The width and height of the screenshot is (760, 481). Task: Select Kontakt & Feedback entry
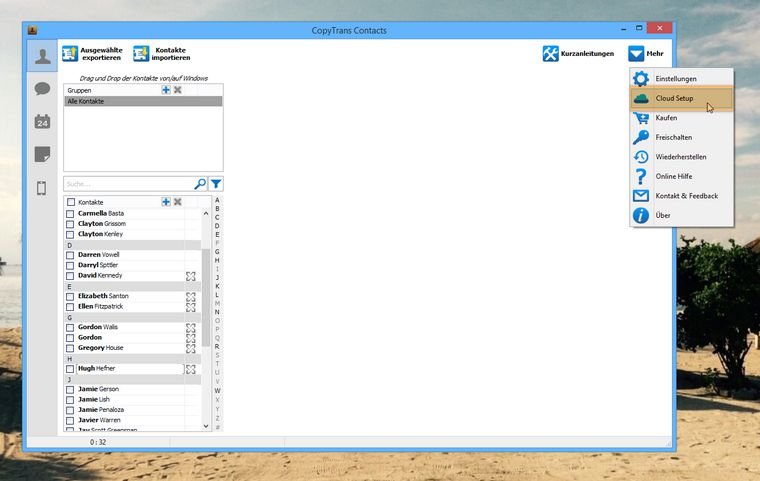(681, 196)
